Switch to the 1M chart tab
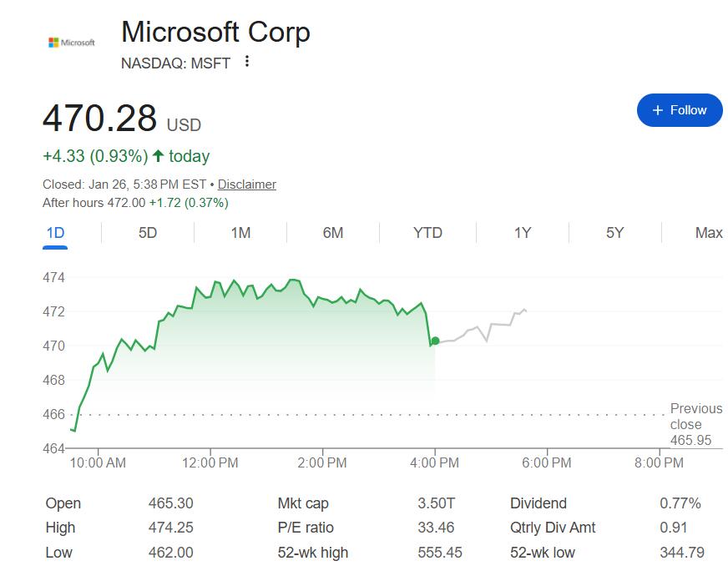 [x=240, y=233]
